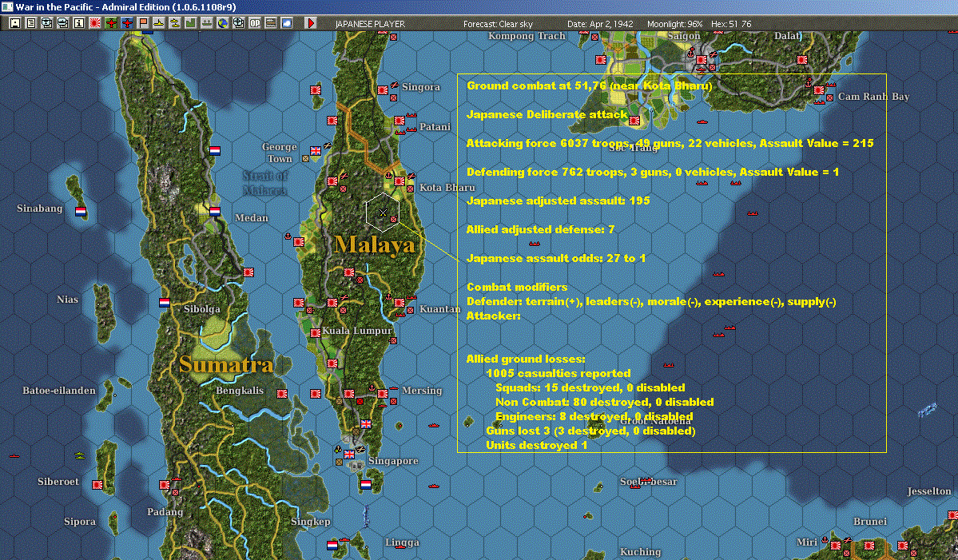The height and width of the screenshot is (560, 958).
Task: Open the globe toolbar icon
Action: 222,23
